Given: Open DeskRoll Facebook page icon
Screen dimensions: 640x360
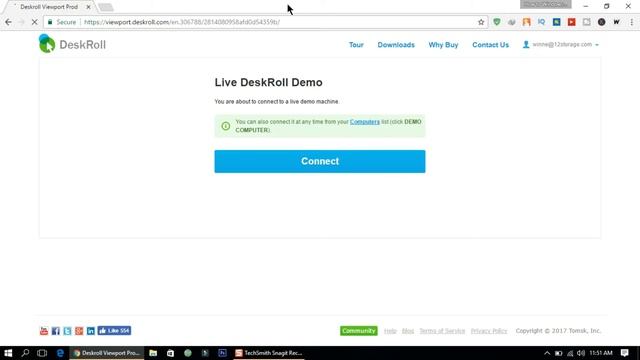Looking at the screenshot, I should click(x=56, y=331).
